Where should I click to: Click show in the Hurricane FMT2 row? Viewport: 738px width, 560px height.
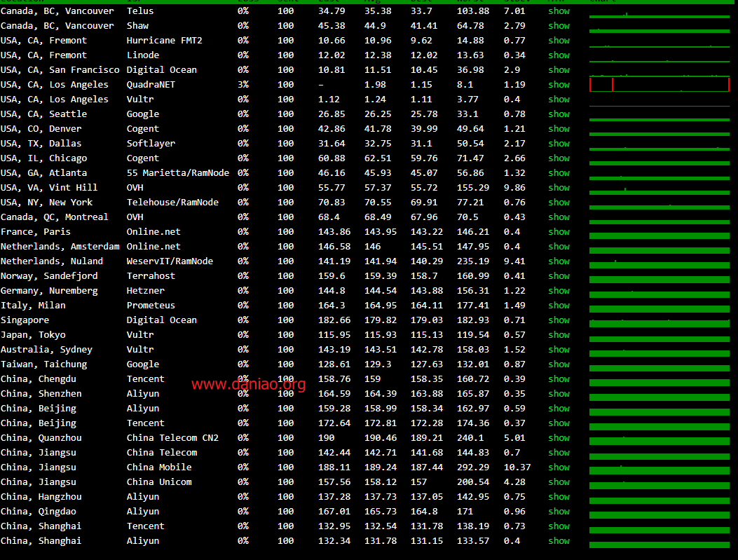(x=559, y=41)
